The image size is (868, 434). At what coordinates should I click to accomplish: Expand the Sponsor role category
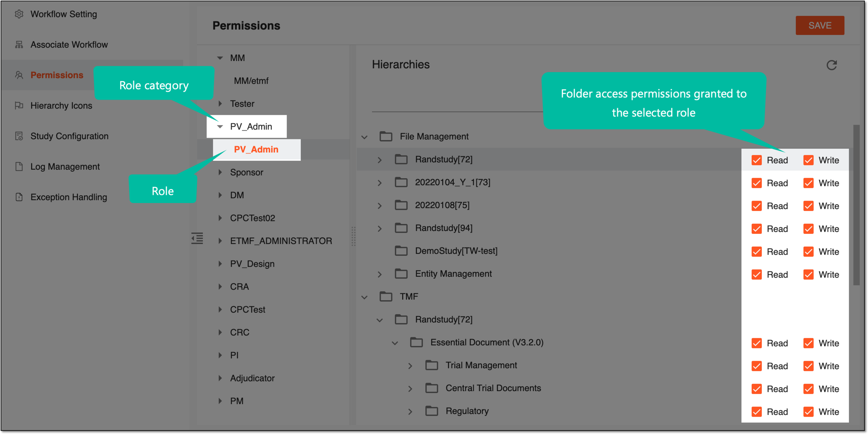pyautogui.click(x=220, y=172)
